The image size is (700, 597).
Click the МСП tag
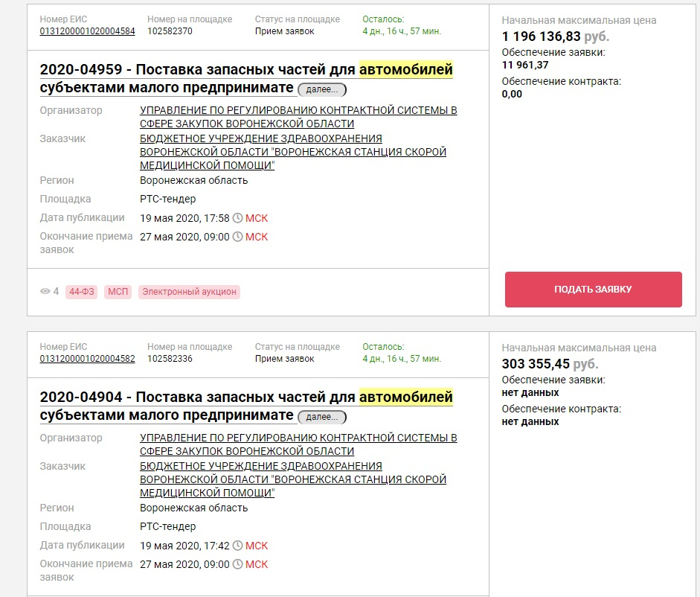point(118,292)
